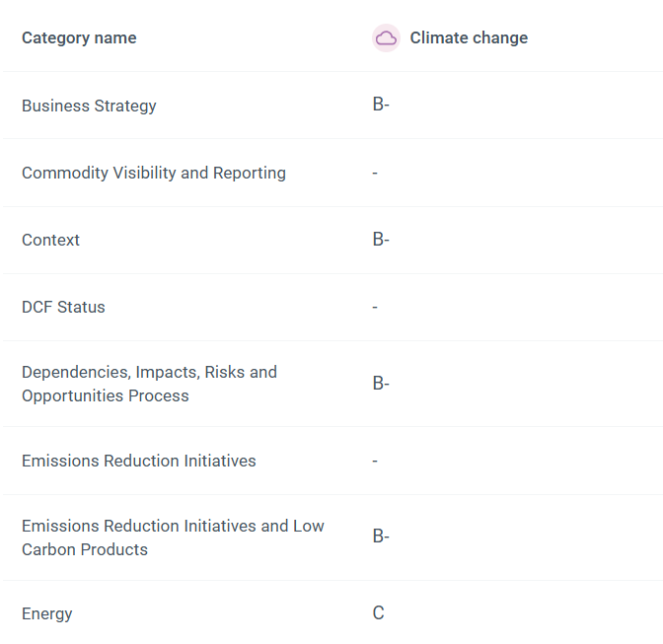Click the Climate change cloud icon
663x644 pixels.
click(386, 38)
